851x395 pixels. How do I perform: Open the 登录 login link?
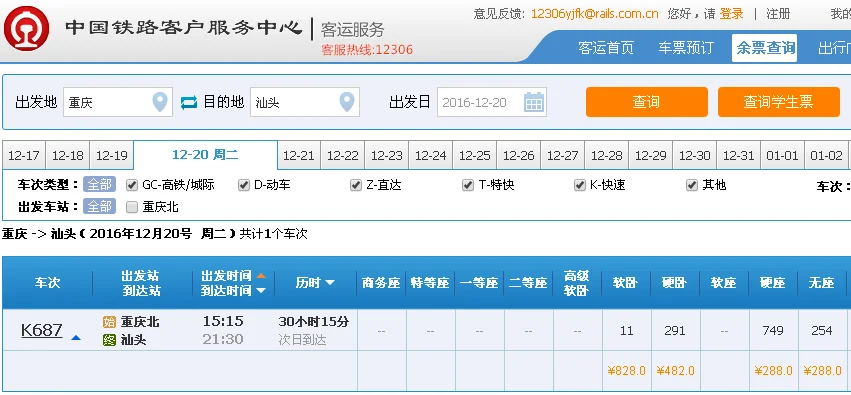(x=732, y=14)
